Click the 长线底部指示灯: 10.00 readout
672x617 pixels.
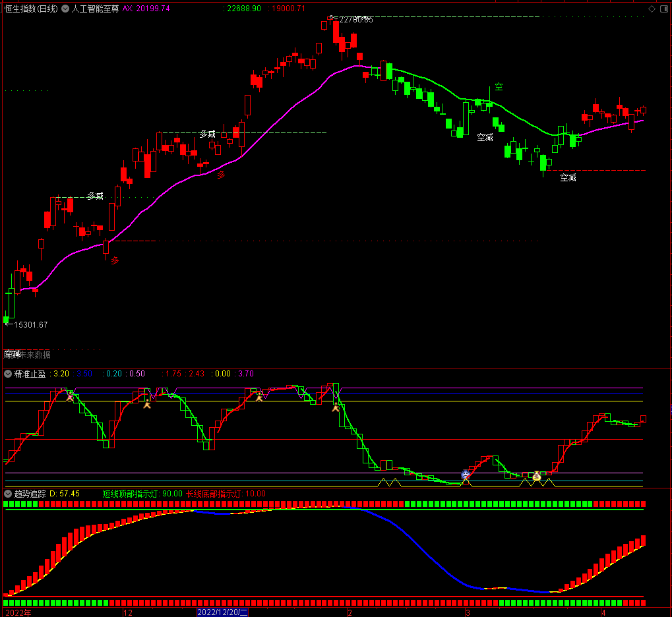coord(226,494)
